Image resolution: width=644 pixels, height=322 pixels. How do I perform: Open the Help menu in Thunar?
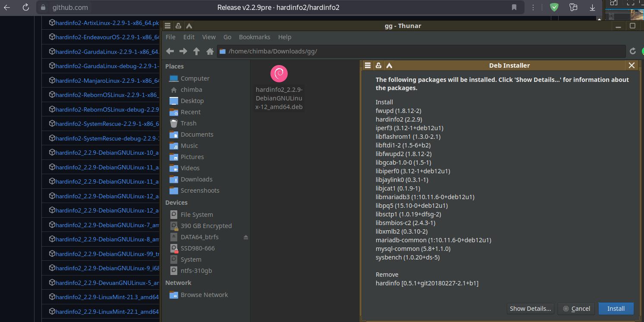tap(285, 37)
